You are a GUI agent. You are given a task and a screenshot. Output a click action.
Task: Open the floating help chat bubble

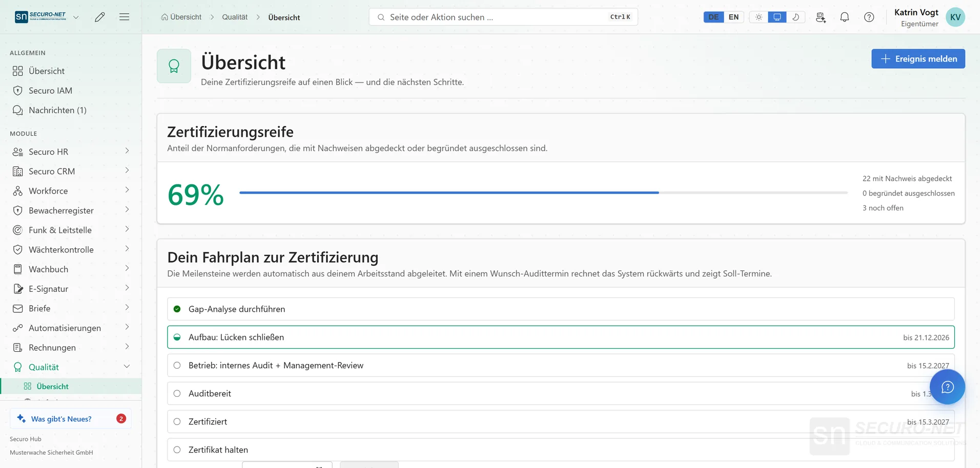coord(947,387)
